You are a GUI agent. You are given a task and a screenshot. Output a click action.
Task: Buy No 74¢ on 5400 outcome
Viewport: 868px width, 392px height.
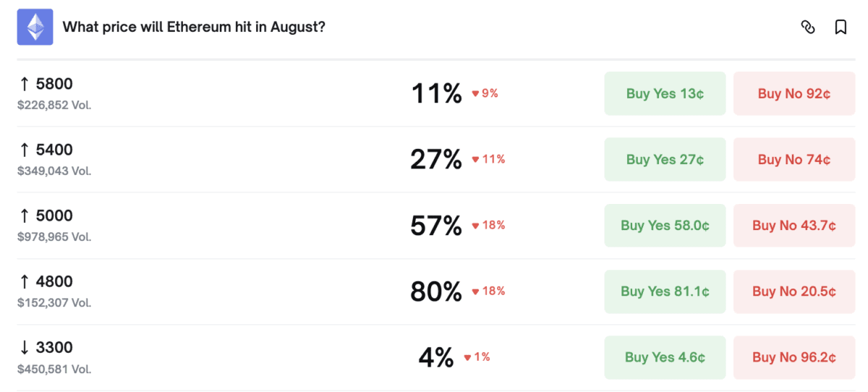click(x=794, y=159)
